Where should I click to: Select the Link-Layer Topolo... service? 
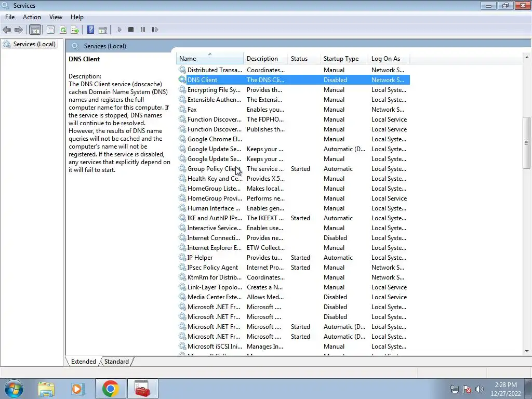pos(294,287)
